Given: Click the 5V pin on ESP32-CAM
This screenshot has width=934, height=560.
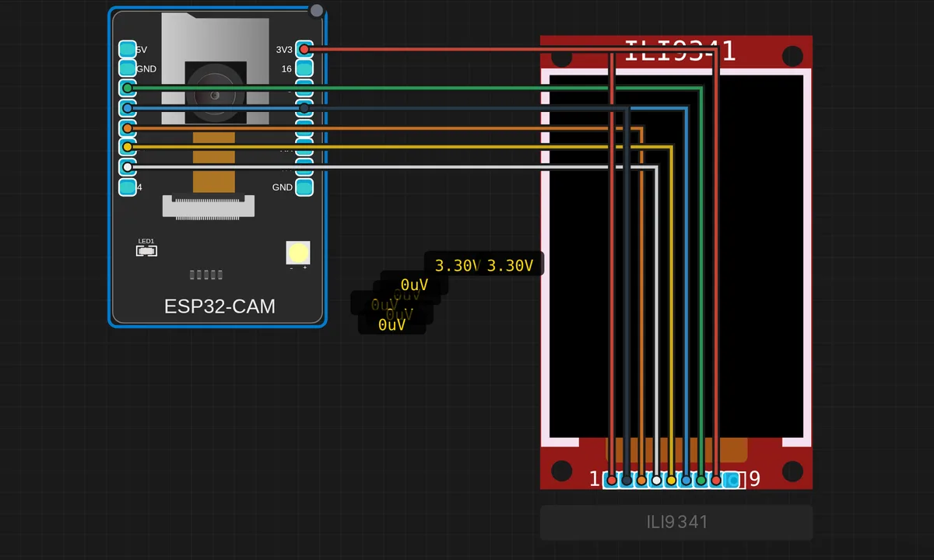Looking at the screenshot, I should coord(127,49).
